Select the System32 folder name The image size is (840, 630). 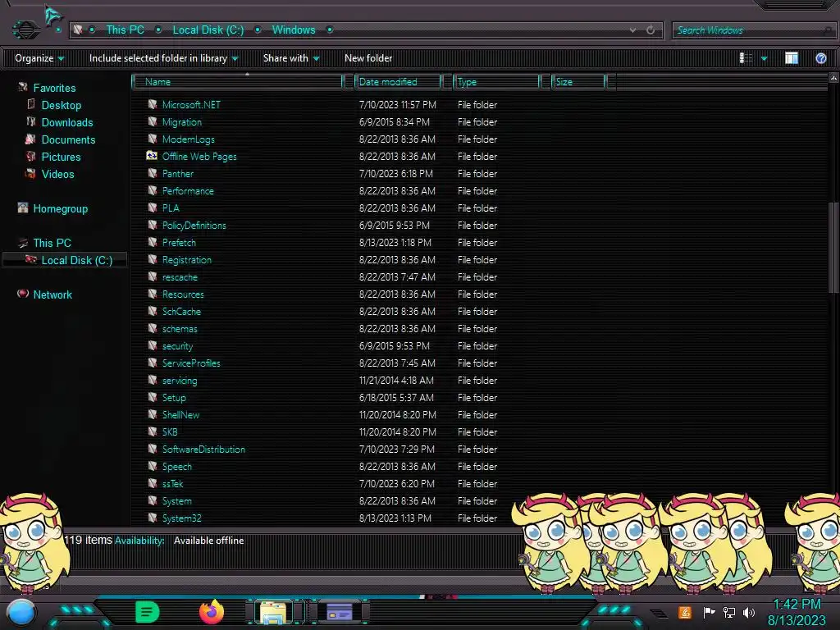(181, 518)
